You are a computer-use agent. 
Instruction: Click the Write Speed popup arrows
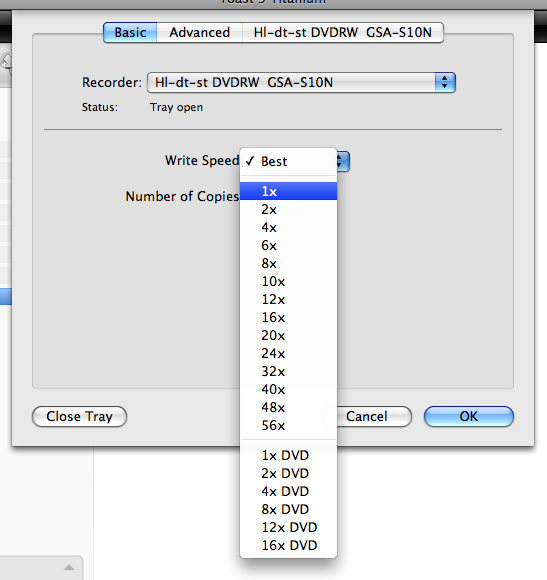pyautogui.click(x=342, y=161)
